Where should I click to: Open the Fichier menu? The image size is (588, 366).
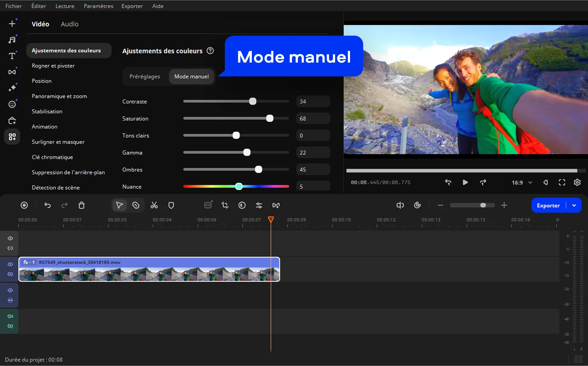[13, 6]
